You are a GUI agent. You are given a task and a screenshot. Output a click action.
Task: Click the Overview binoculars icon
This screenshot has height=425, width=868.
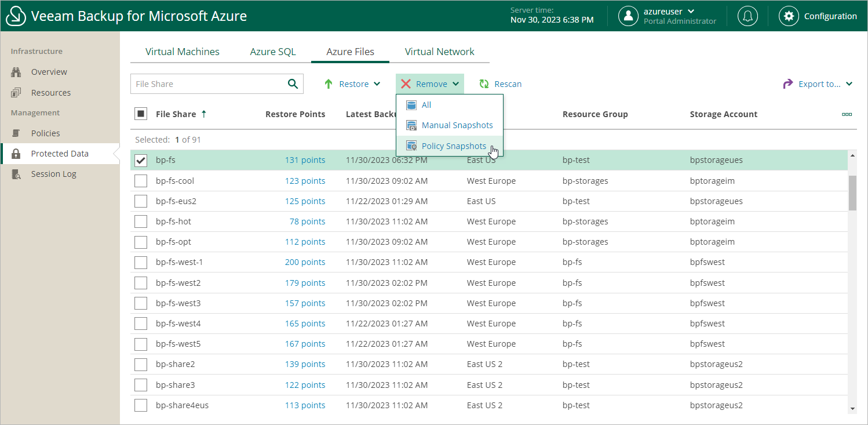[17, 72]
